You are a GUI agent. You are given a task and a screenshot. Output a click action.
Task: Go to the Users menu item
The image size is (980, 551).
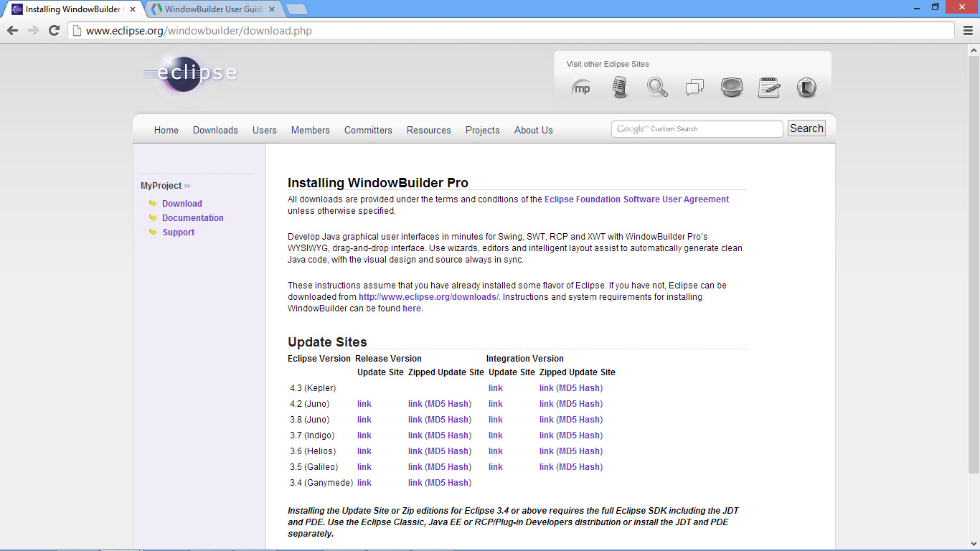point(265,130)
